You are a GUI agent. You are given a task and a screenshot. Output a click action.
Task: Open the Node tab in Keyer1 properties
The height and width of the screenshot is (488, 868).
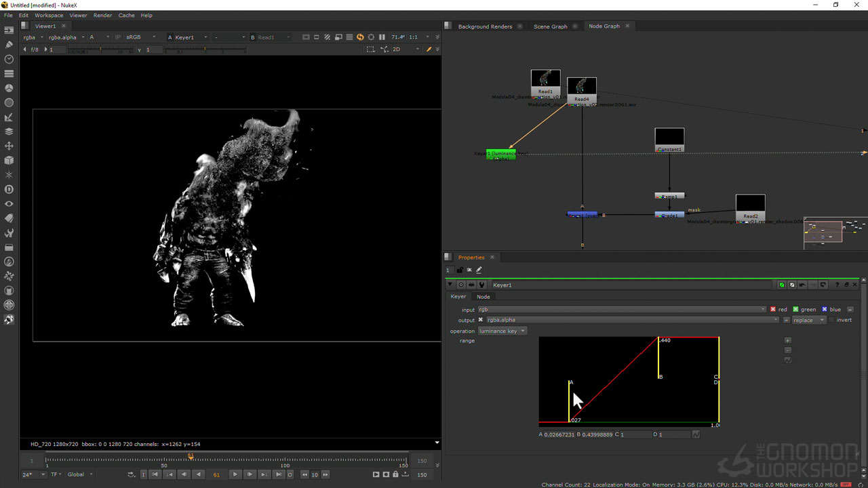coord(483,297)
